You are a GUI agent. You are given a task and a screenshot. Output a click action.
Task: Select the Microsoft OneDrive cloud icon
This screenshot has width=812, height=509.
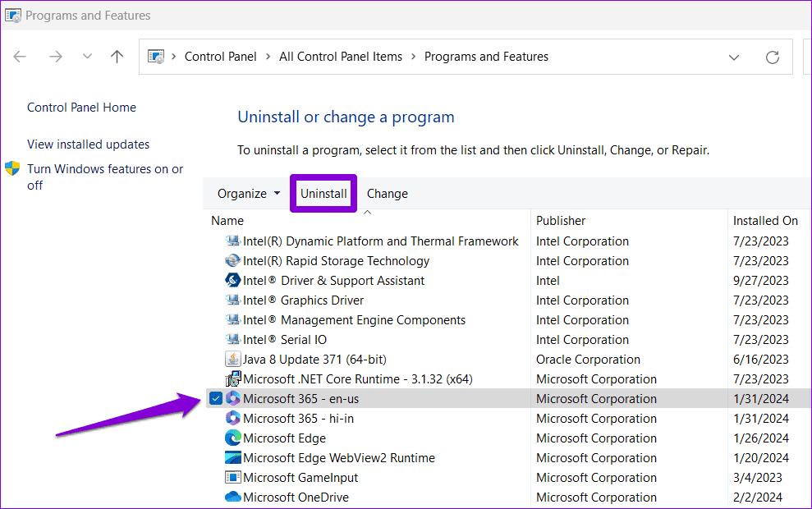pos(233,497)
